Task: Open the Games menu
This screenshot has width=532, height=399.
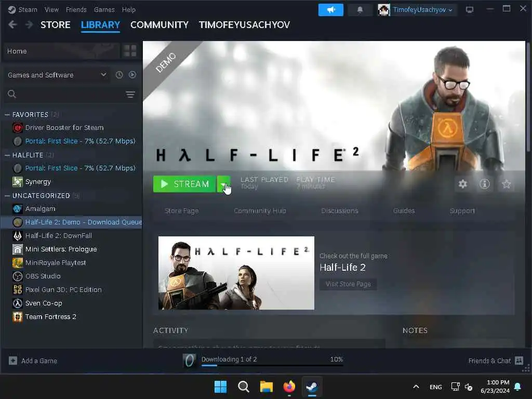Action: (104, 9)
